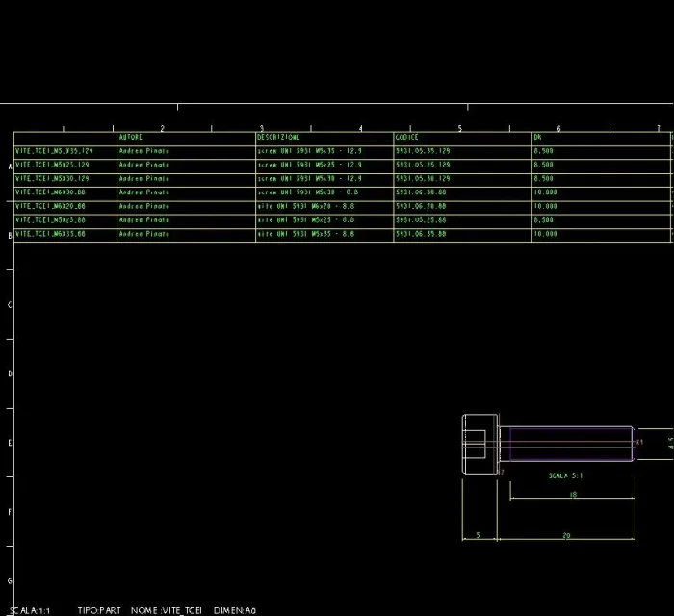
Task: Click DK value 10.000 in M6X35_88 row
Action: tap(545, 234)
